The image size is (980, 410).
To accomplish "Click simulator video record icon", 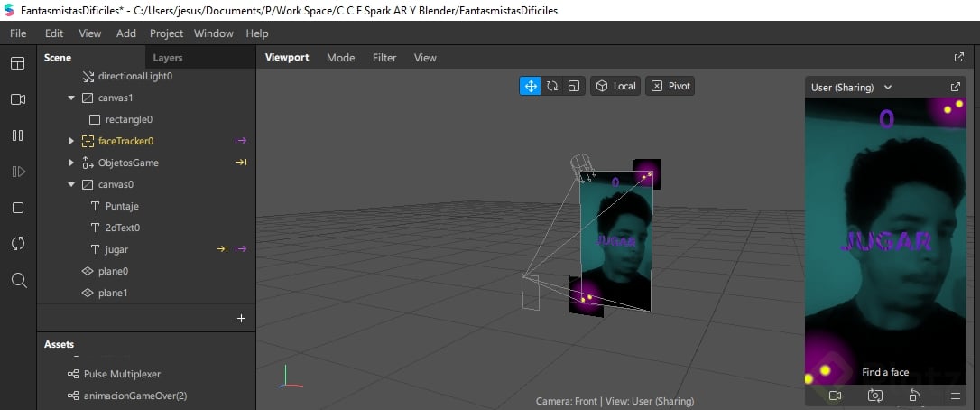I will click(x=835, y=396).
